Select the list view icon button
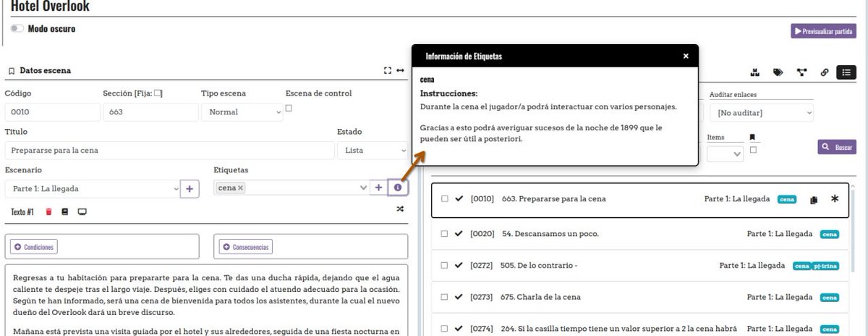Viewport: 868px width, 336px height. pyautogui.click(x=846, y=72)
